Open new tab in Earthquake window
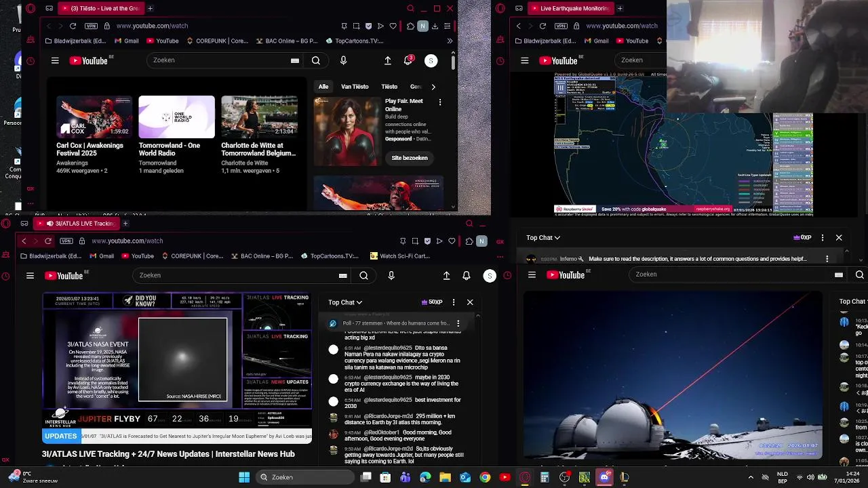The width and height of the screenshot is (868, 488). click(x=619, y=8)
